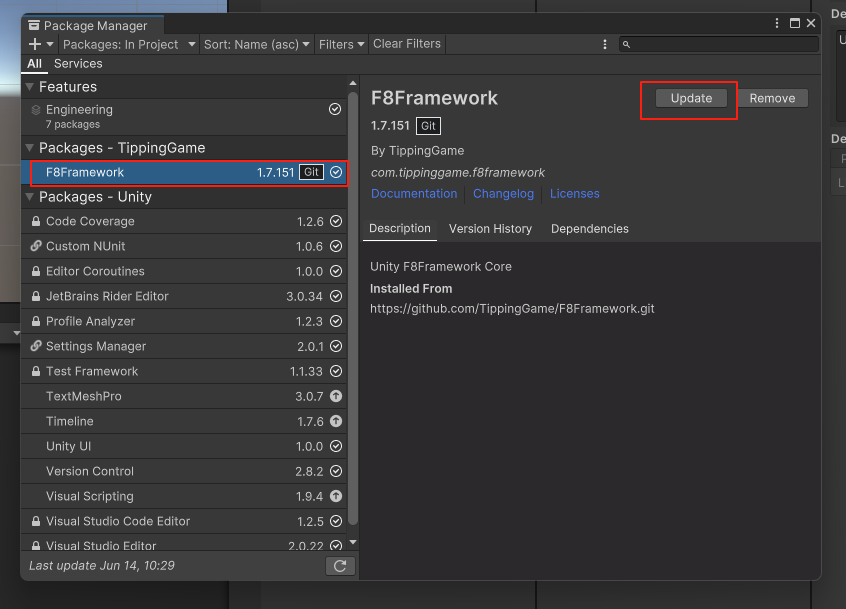Click the update arrow icon on TextMeshPro
The width and height of the screenshot is (846, 609).
[x=334, y=396]
